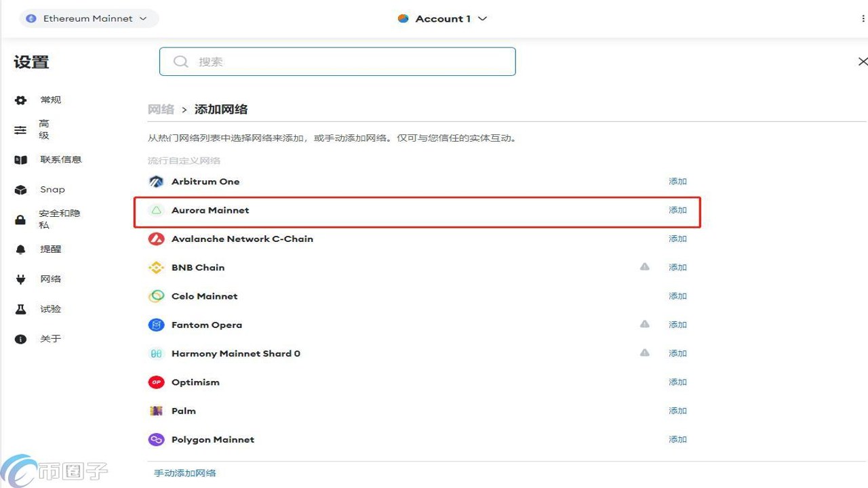Open the Snap settings tab
The height and width of the screenshot is (488, 868).
point(53,190)
